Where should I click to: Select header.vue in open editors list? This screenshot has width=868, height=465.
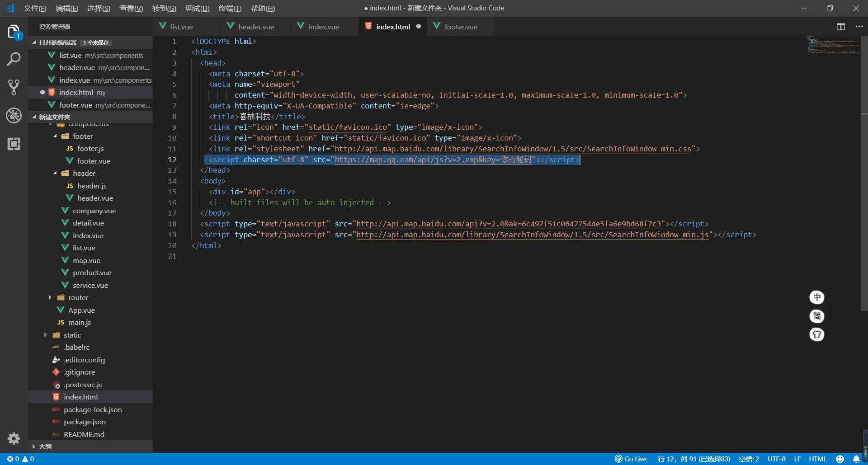(90, 68)
